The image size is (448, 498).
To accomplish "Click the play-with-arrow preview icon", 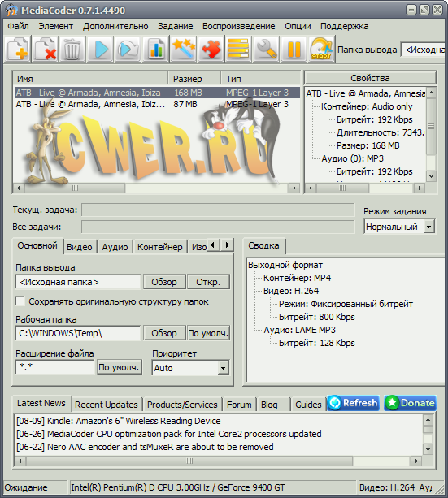I will point(128,49).
